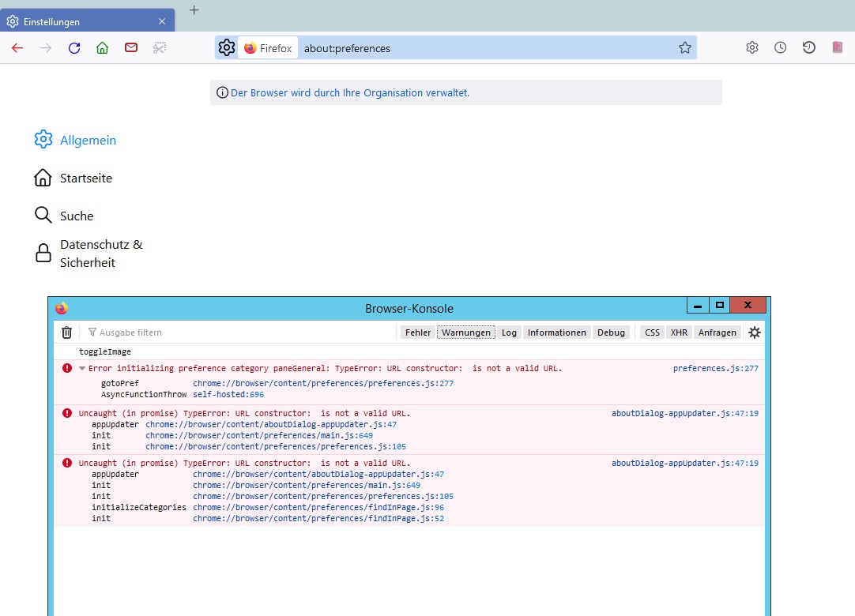The width and height of the screenshot is (855, 616).
Task: Clear console output with trash icon
Action: (x=67, y=332)
